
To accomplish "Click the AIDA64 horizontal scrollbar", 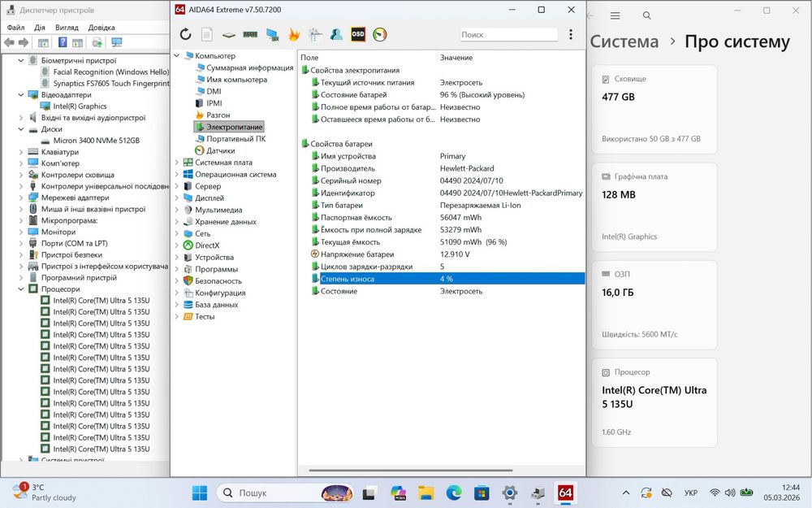I will pos(411,471).
